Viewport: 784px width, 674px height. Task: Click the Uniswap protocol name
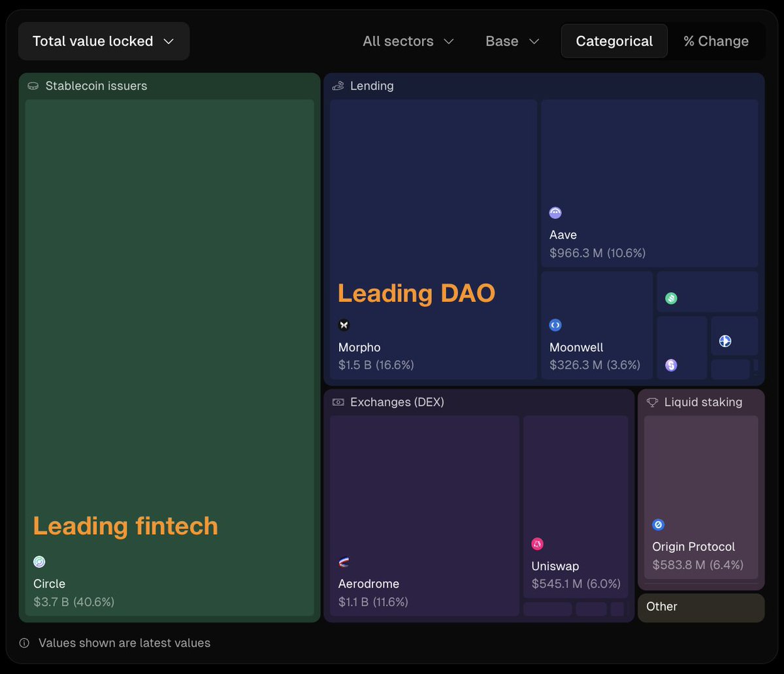(555, 566)
